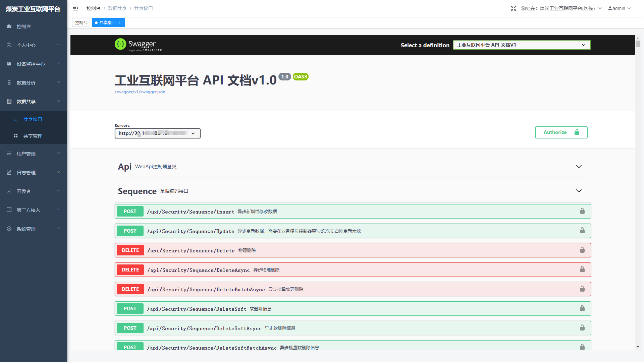This screenshot has height=362, width=644.
Task: Open 共享管理 in sidebar menu
Action: (x=33, y=136)
